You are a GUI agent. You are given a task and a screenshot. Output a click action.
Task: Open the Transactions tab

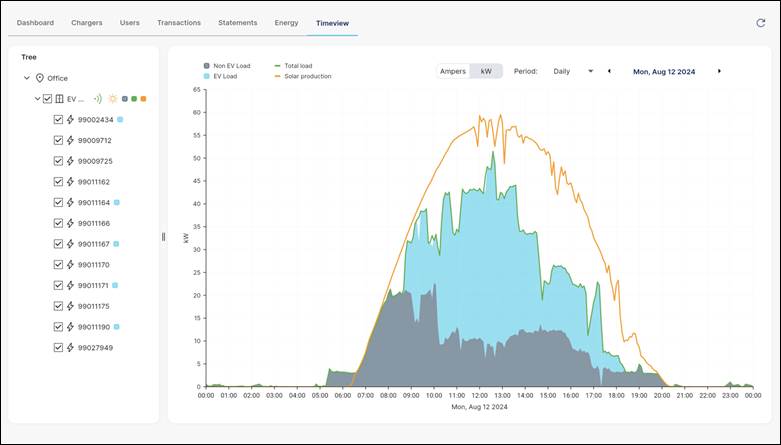[178, 22]
